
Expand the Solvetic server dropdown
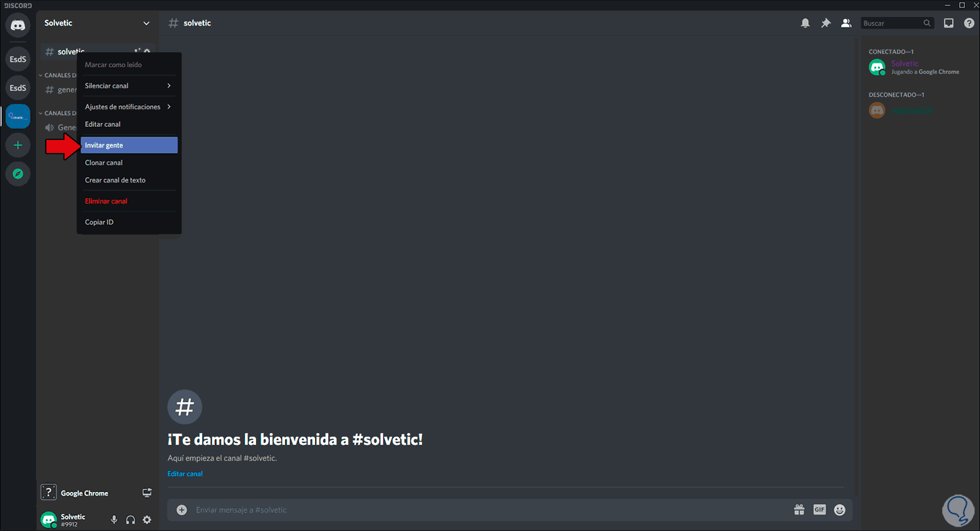(x=146, y=23)
